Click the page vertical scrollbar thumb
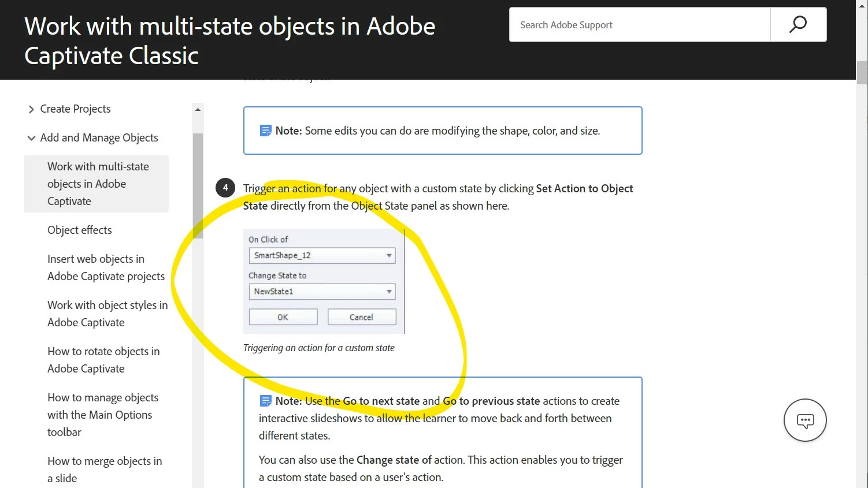Screen dimensions: 868x488 point(862,73)
